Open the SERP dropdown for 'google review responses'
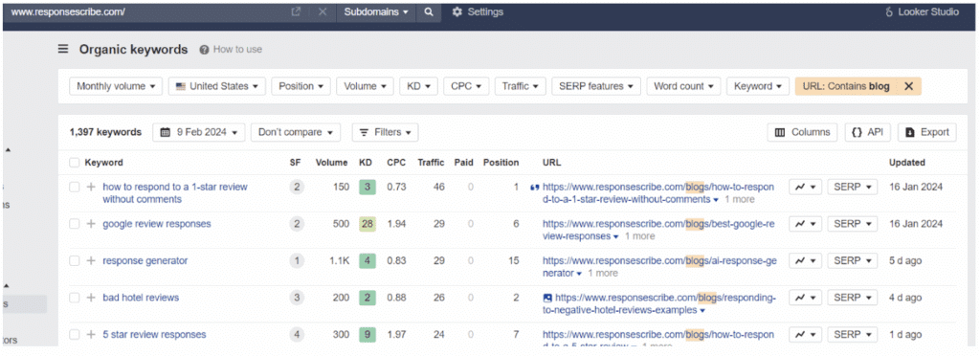The image size is (980, 356). (853, 224)
